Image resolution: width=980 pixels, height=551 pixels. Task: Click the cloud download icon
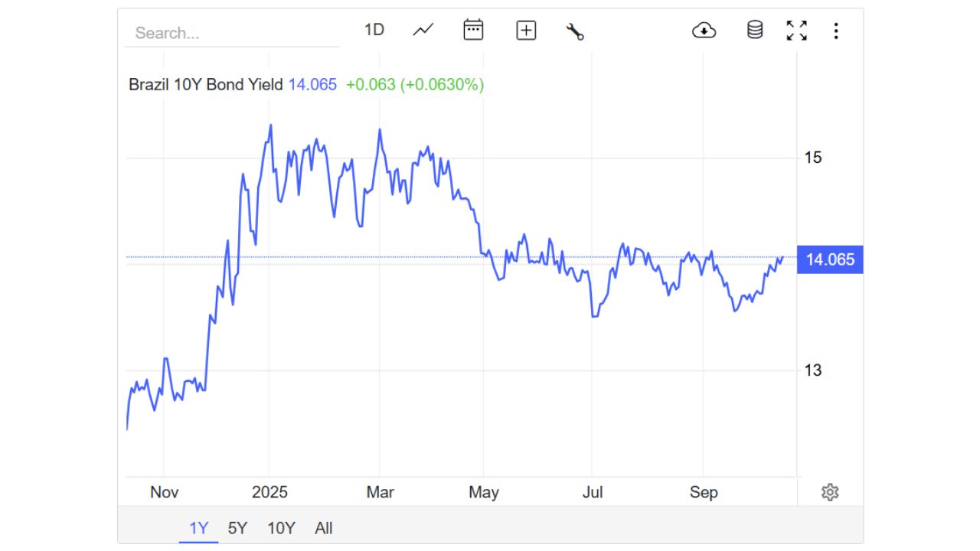click(x=704, y=31)
